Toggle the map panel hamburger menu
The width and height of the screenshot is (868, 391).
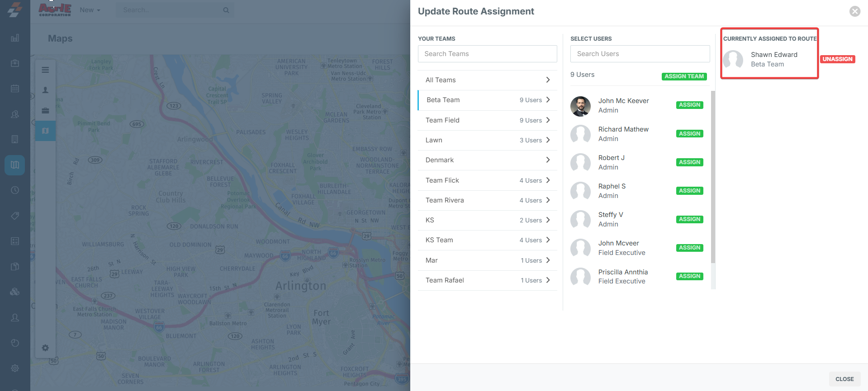(x=45, y=70)
